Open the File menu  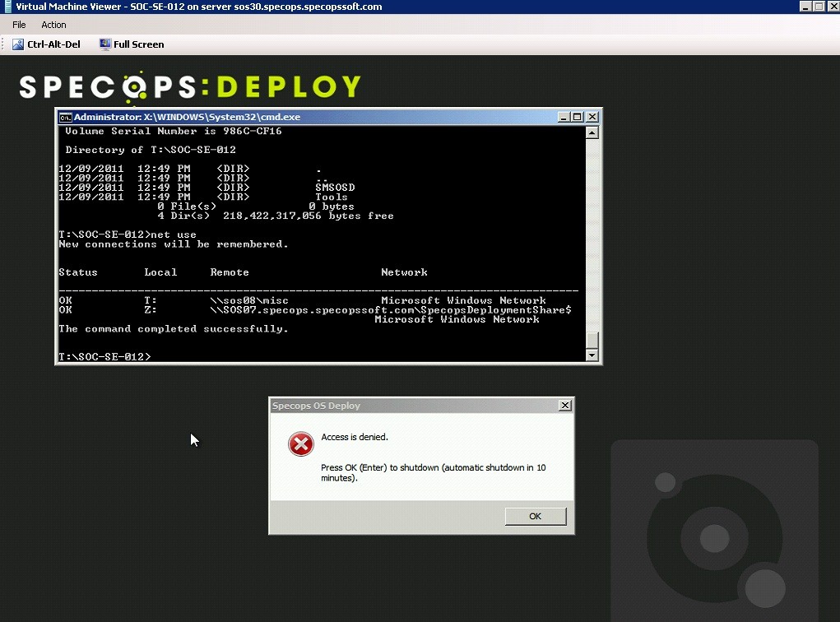(19, 25)
